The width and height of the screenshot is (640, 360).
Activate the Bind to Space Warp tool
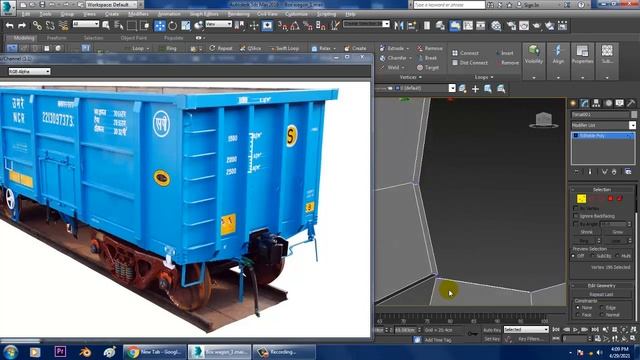pos(63,26)
